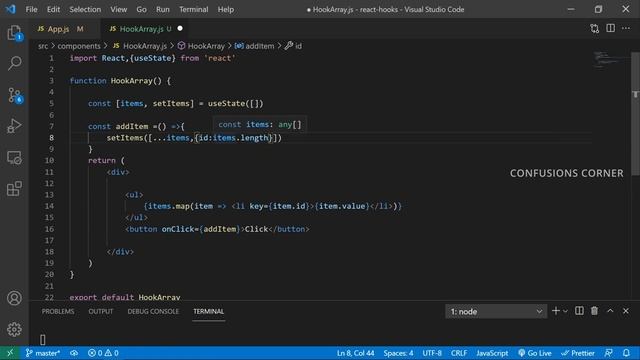Open the Source Control view icon
The height and width of the screenshot is (360, 640).
point(14,95)
